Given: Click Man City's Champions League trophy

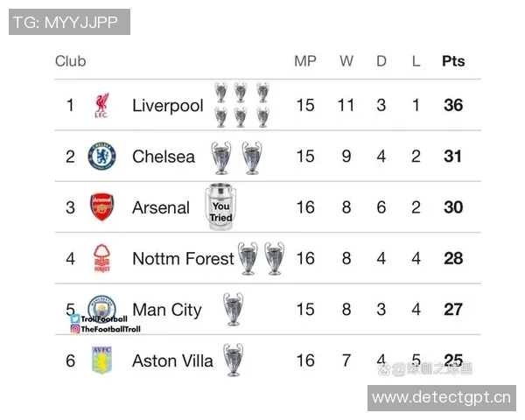Looking at the screenshot, I should [x=233, y=309].
